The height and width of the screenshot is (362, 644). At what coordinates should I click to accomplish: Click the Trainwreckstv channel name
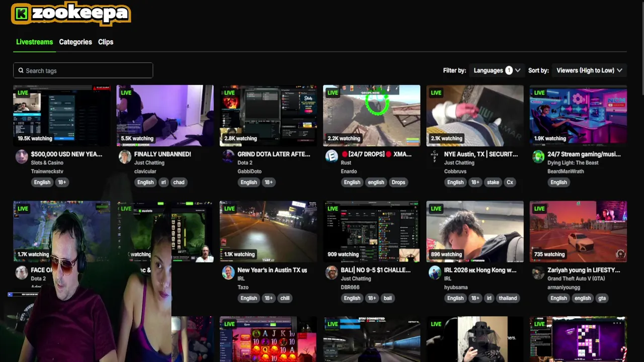(x=47, y=171)
